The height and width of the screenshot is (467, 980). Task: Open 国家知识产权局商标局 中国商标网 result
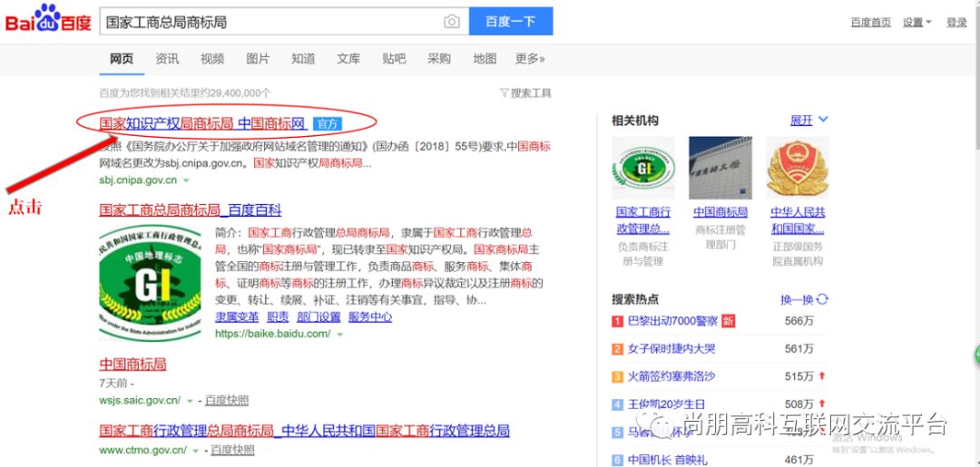pos(203,123)
